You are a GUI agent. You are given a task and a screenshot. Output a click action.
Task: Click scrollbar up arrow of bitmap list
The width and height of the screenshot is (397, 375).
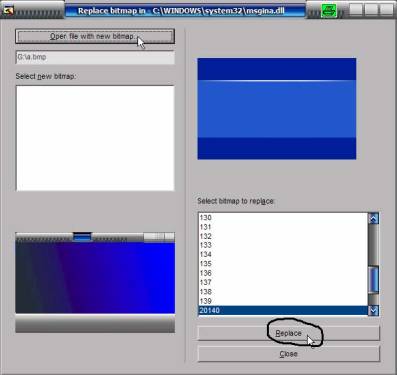pyautogui.click(x=373, y=218)
